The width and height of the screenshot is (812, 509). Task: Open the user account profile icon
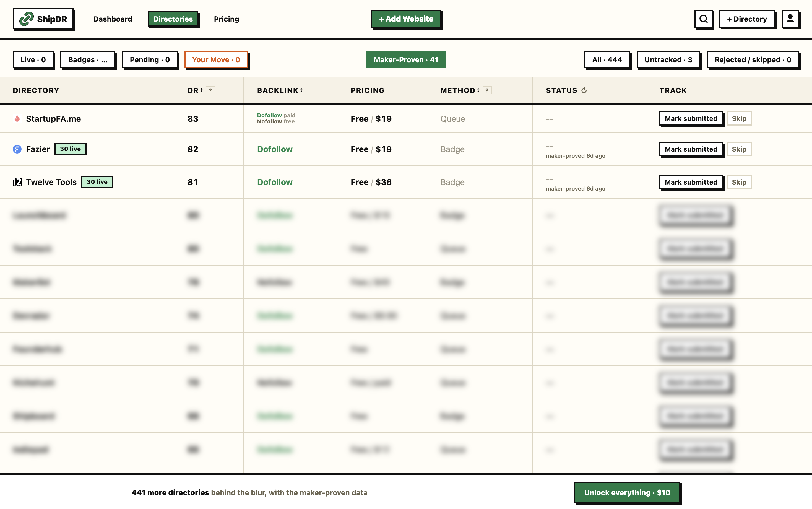[790, 19]
